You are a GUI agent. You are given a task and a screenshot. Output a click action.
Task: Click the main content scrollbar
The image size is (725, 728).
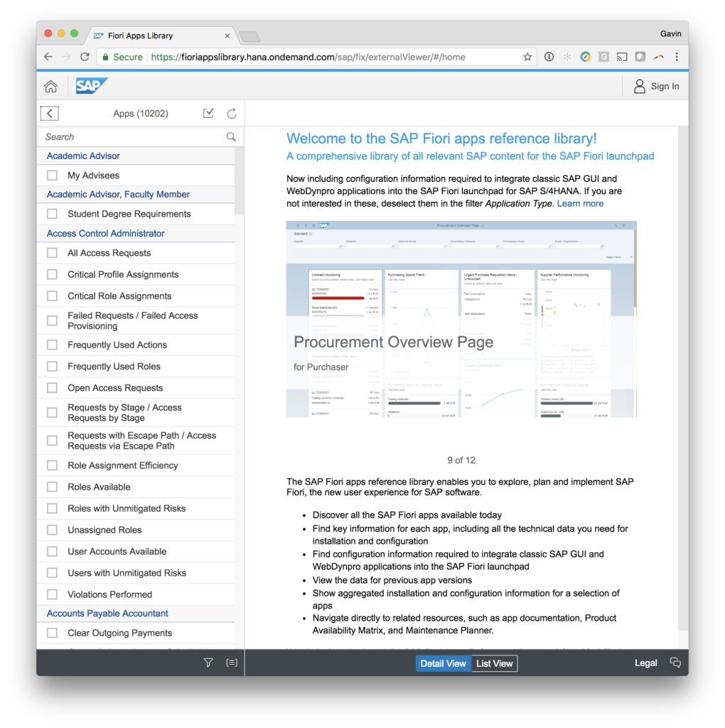(x=683, y=378)
